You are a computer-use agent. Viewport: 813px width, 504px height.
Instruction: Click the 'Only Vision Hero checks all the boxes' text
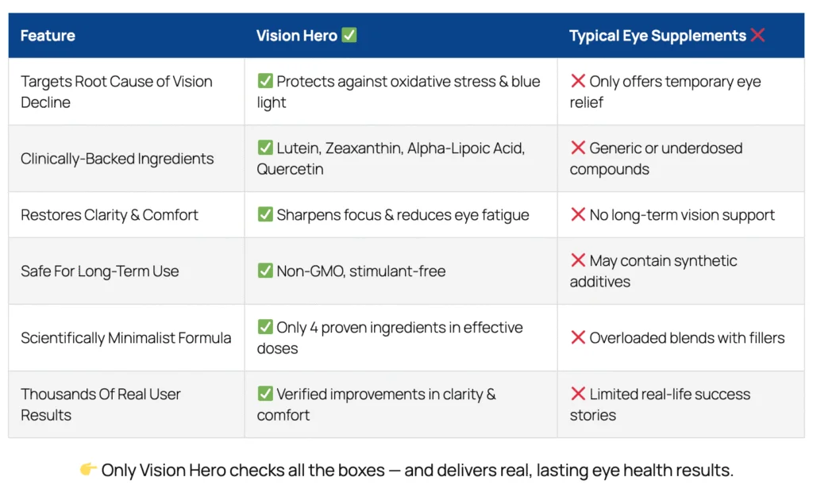coord(417,470)
